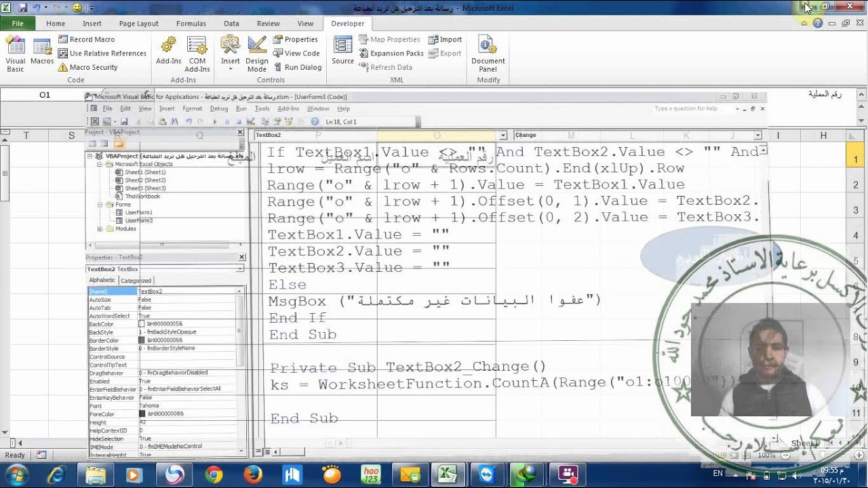The height and width of the screenshot is (488, 868).
Task: Click View Object icon in Project pane toolbar
Action: (104, 144)
